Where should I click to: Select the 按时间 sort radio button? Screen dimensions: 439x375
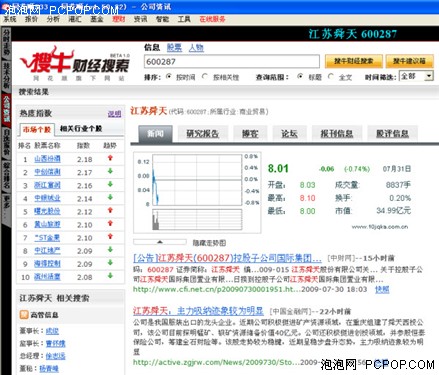point(169,76)
